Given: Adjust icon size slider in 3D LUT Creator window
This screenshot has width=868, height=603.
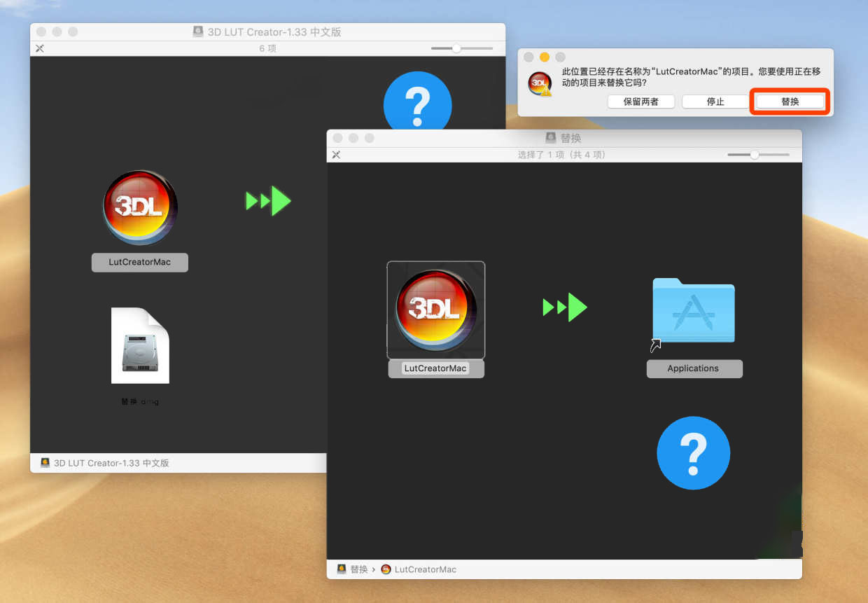Looking at the screenshot, I should 457,48.
